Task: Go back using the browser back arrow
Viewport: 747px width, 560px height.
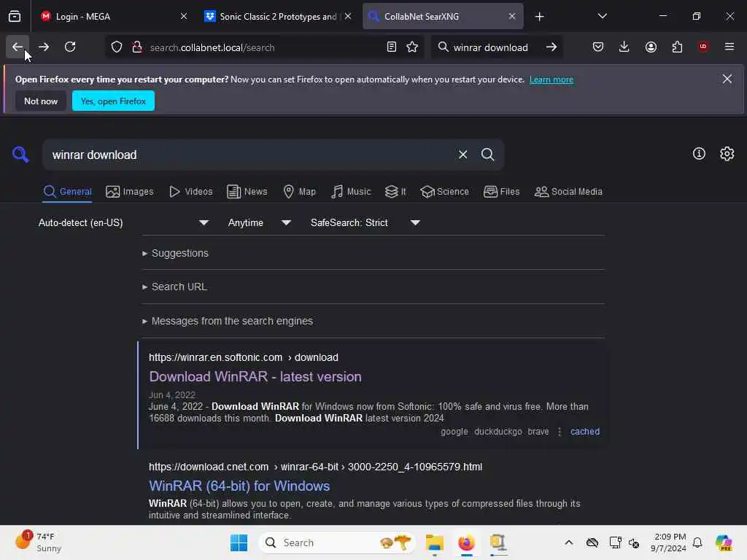Action: (18, 47)
